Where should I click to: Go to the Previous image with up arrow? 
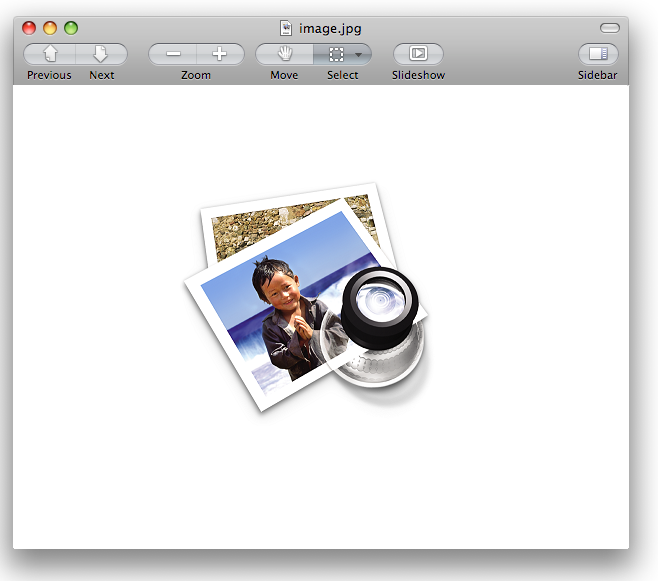(x=50, y=54)
